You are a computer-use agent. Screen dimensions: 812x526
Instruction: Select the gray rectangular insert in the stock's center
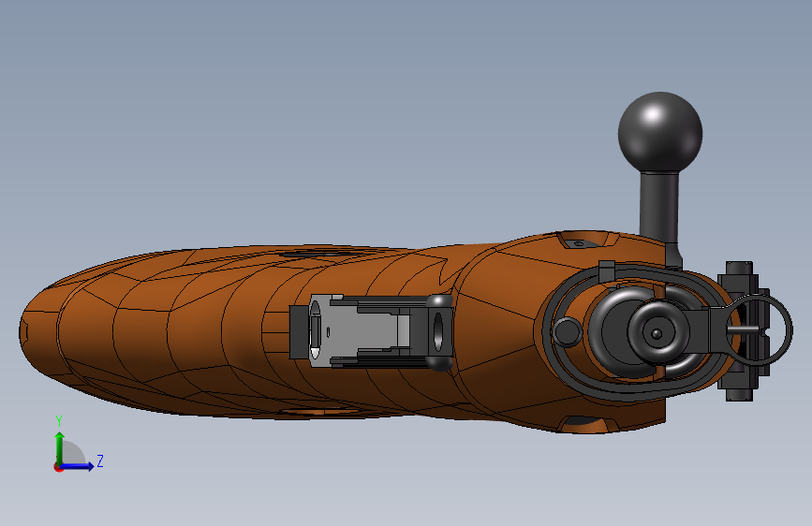click(362, 331)
